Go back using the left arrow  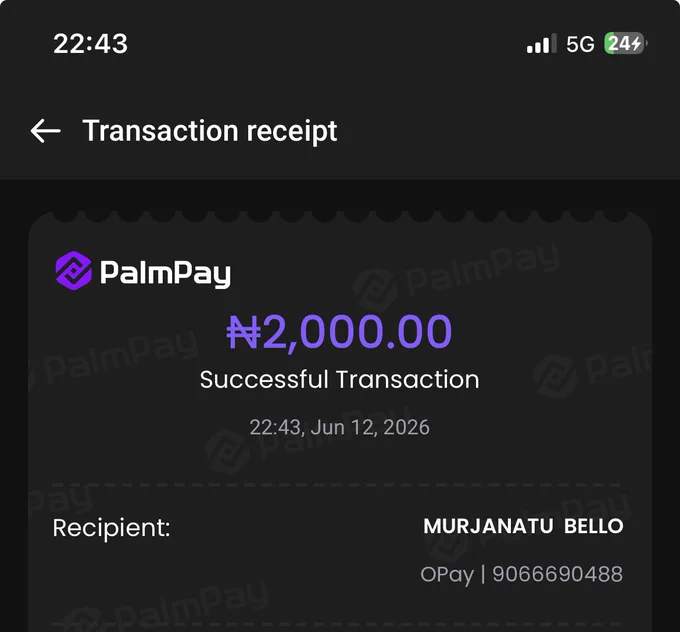tap(45, 131)
